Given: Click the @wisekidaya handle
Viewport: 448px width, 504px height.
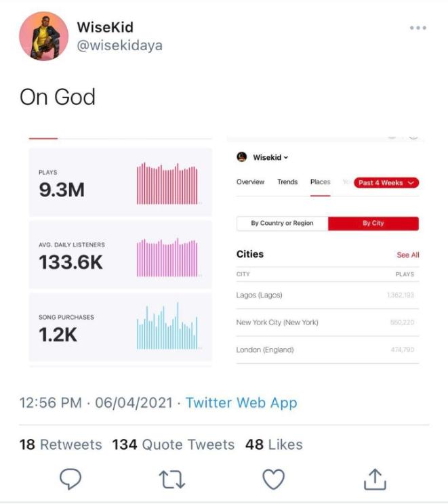Looking at the screenshot, I should (x=119, y=45).
